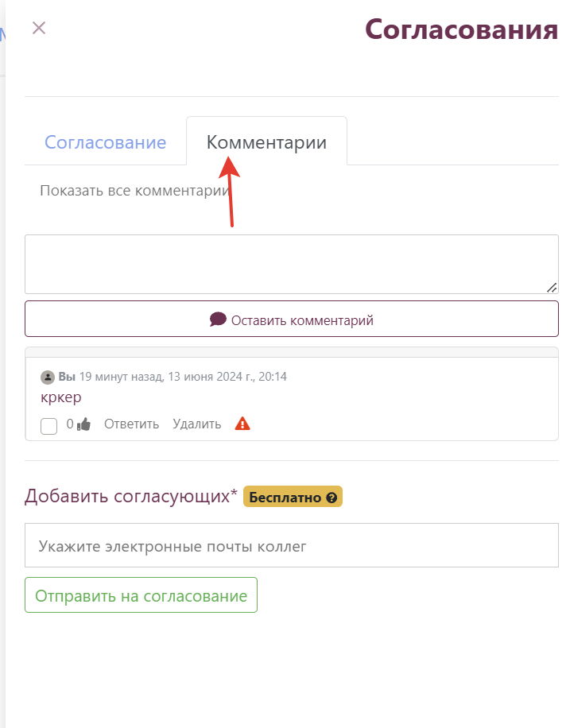The image size is (566, 728).
Task: Click the Отправить на согласование button
Action: 141,595
